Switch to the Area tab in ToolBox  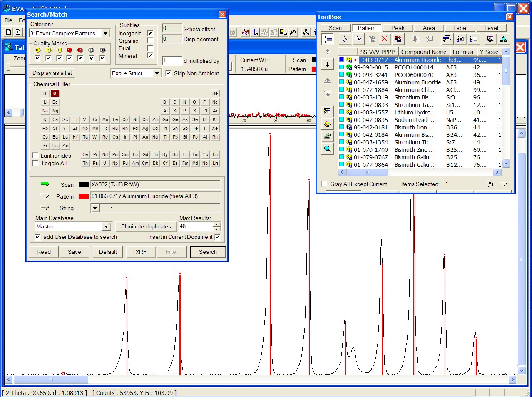[429, 28]
